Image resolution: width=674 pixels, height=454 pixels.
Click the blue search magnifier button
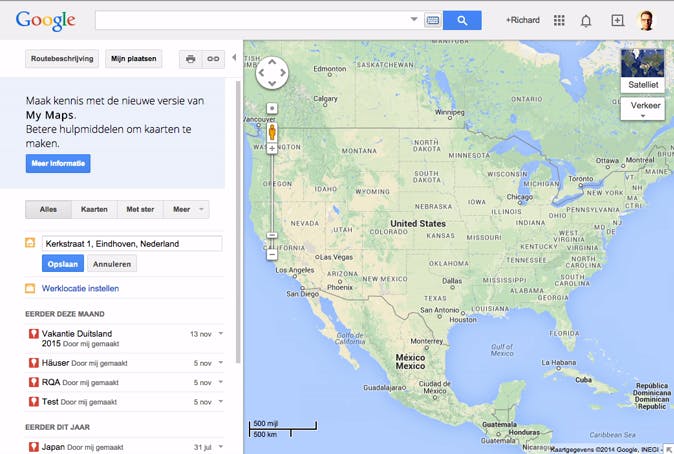point(462,20)
